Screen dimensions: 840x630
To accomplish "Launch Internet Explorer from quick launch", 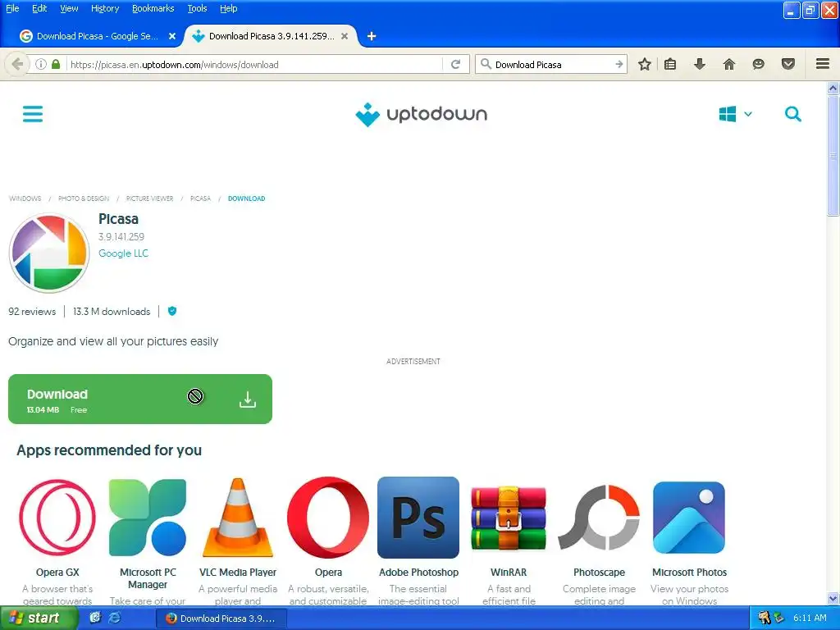I will point(115,618).
